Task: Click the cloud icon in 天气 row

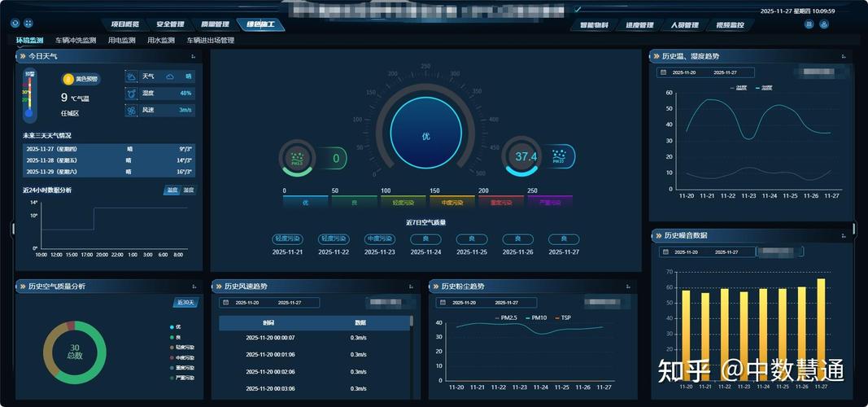Action: click(171, 77)
